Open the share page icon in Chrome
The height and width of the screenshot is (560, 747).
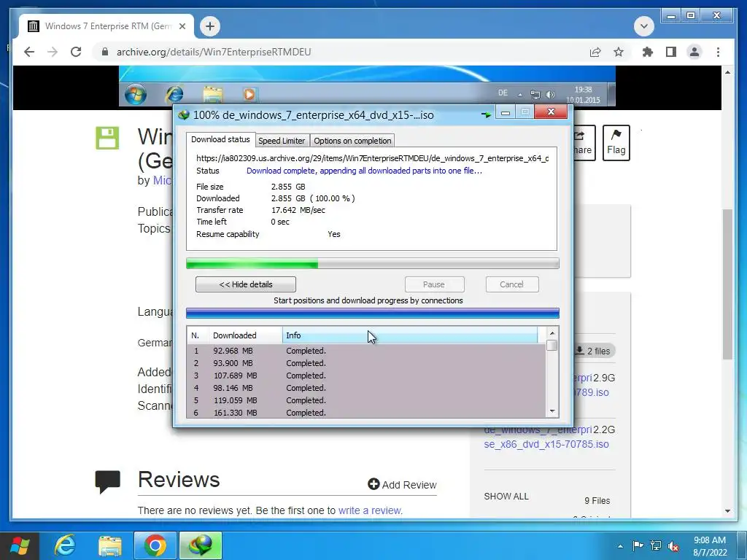(x=595, y=52)
